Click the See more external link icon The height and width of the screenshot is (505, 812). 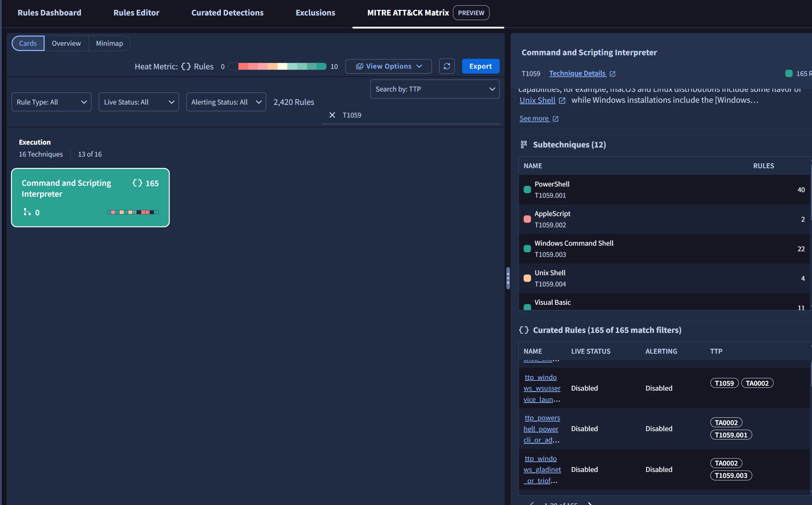click(x=555, y=119)
